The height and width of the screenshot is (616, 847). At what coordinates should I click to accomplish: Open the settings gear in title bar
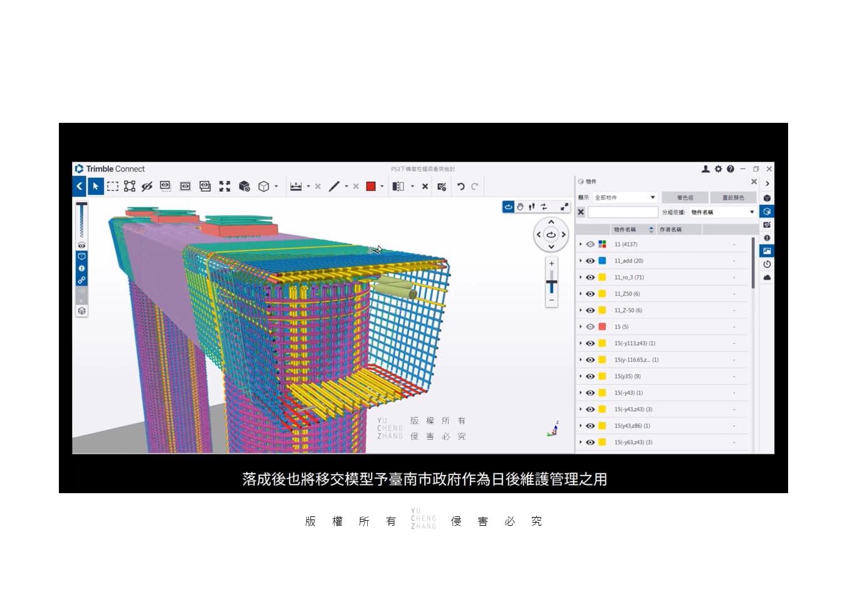point(718,169)
